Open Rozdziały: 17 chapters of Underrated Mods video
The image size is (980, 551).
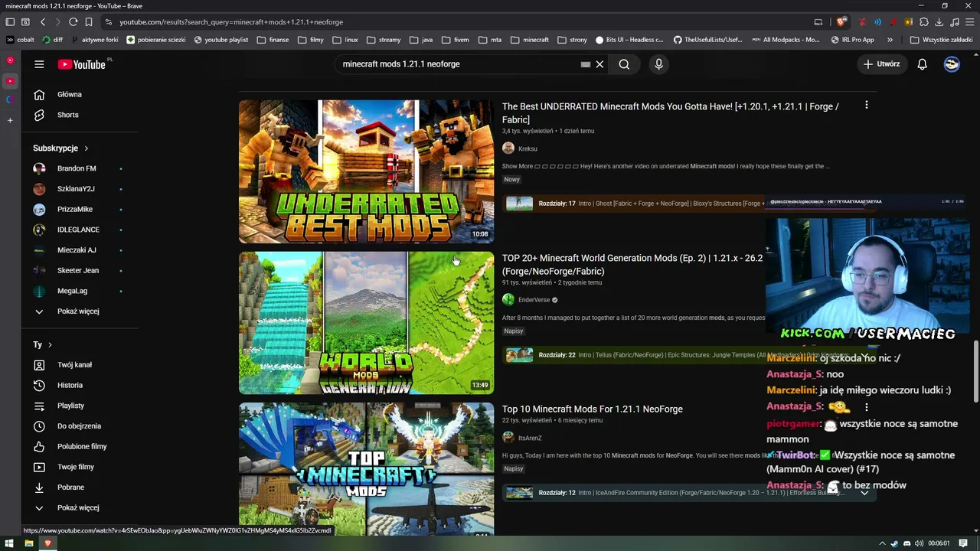tap(557, 204)
